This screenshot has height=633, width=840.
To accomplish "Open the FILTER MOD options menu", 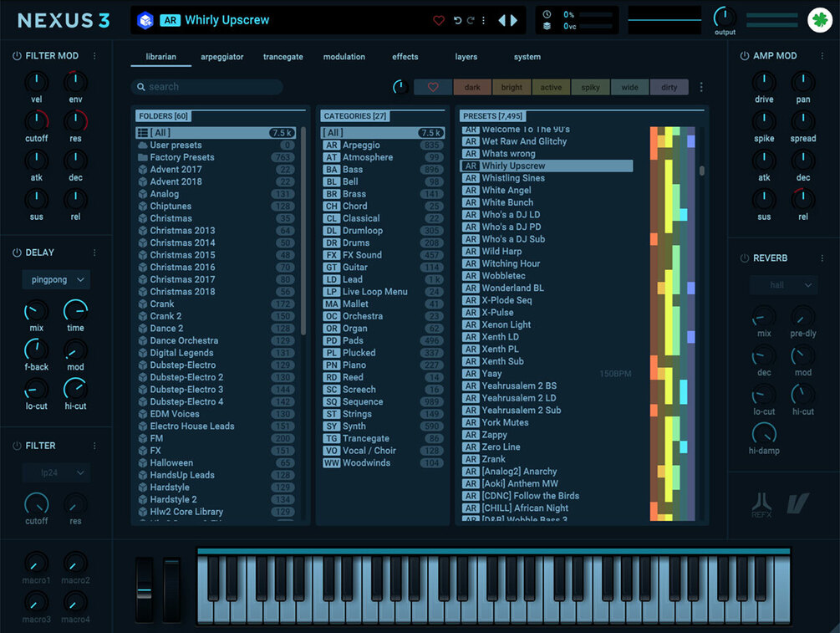I will coord(94,56).
